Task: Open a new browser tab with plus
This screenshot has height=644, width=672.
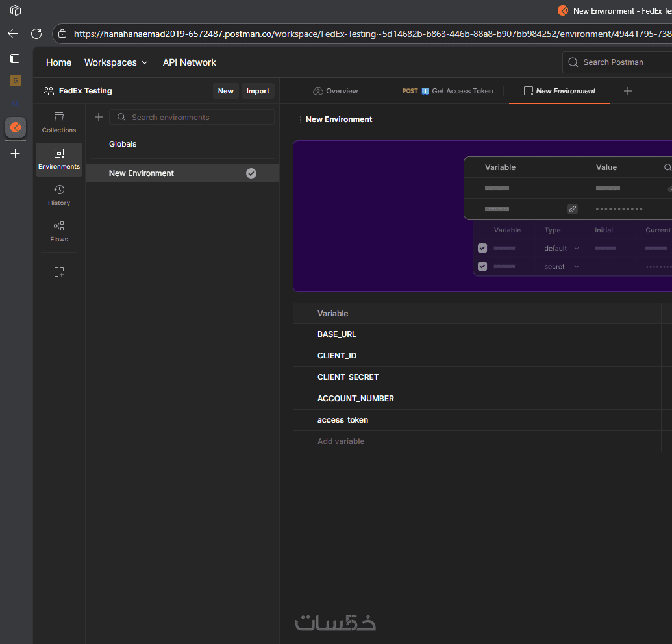Action: (x=15, y=153)
